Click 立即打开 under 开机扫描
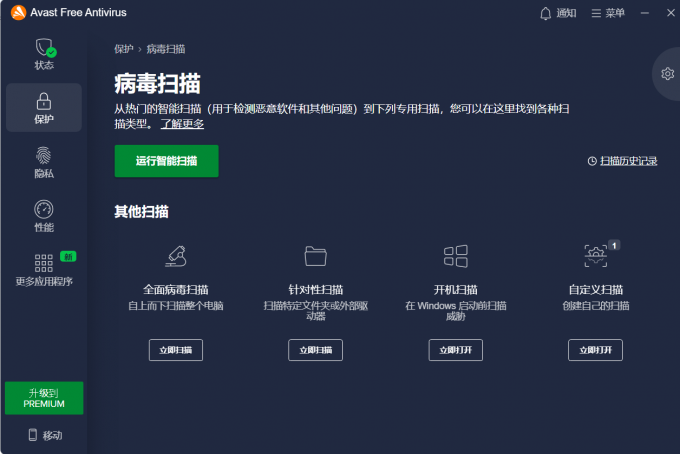Image resolution: width=680 pixels, height=454 pixels. 455,350
